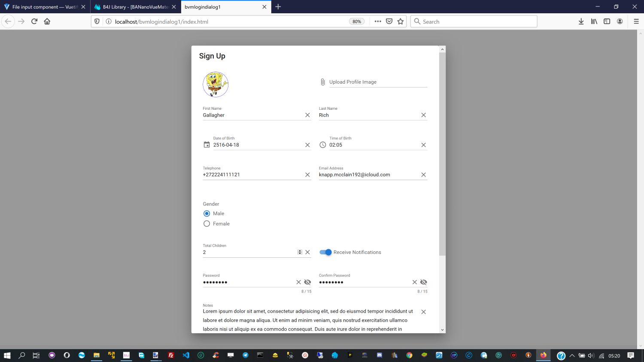The height and width of the screenshot is (362, 644).
Task: Click the paperclip icon beside Upload Profile Image
Action: pos(323,82)
